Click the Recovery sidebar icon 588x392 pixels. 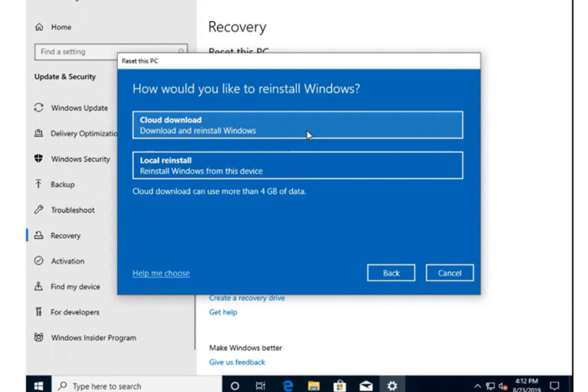[x=39, y=235]
